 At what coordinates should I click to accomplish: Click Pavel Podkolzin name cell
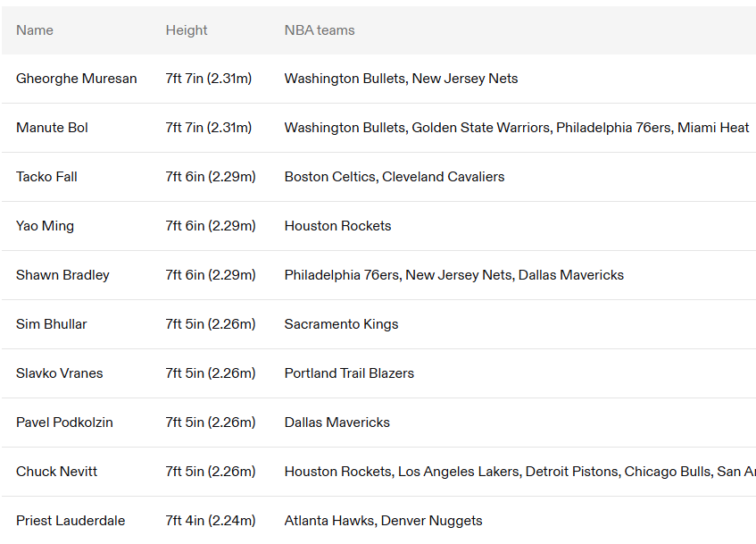(x=64, y=423)
